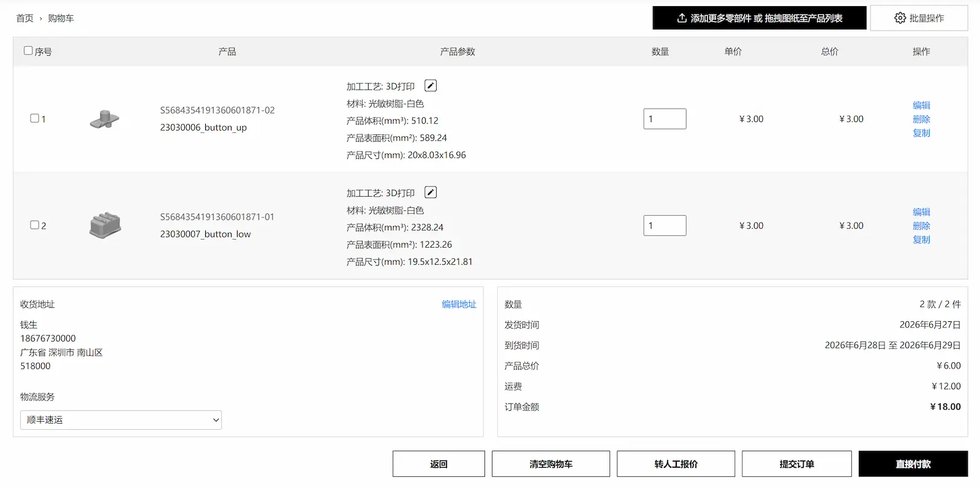Screen dimensions: 980x488
Task: Open 编辑地址 to change shipping address
Action: 459,304
